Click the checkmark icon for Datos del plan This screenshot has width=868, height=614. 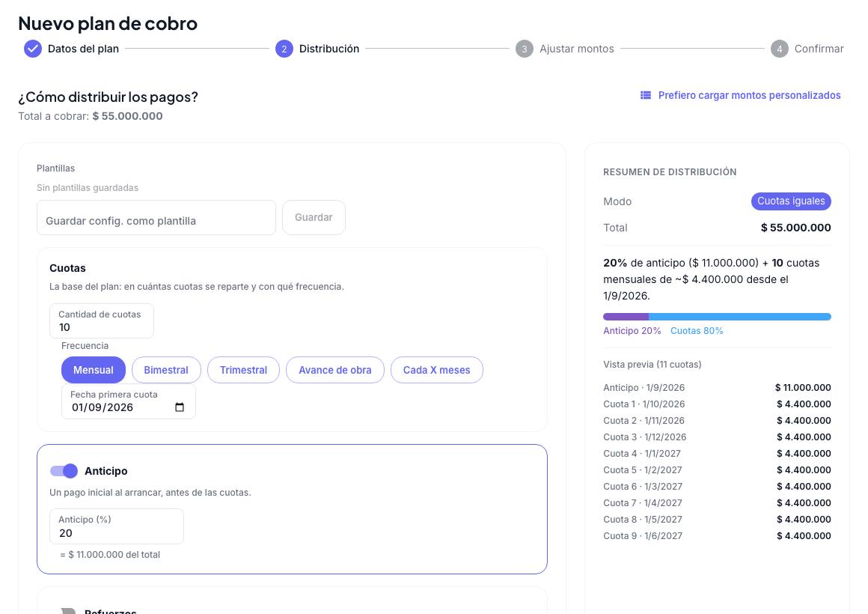tap(33, 49)
